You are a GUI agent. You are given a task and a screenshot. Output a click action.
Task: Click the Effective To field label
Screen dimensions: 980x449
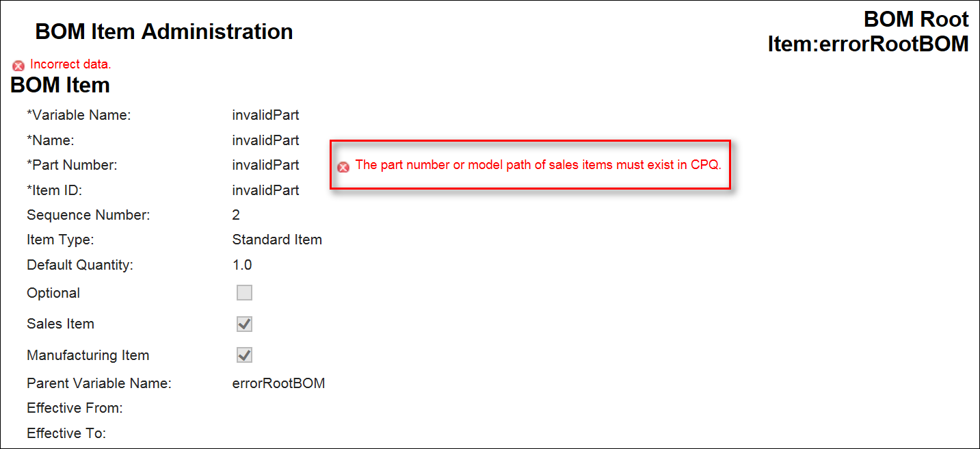[x=68, y=433]
